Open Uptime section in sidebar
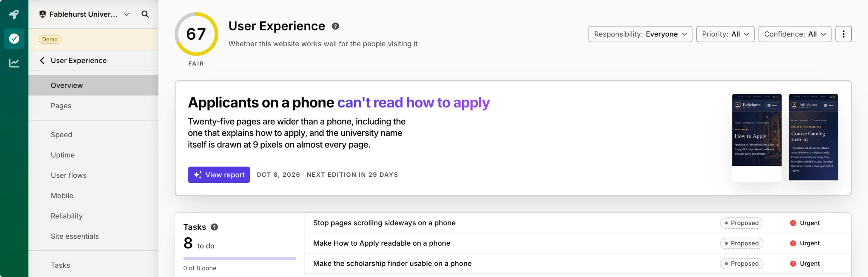 click(93, 155)
